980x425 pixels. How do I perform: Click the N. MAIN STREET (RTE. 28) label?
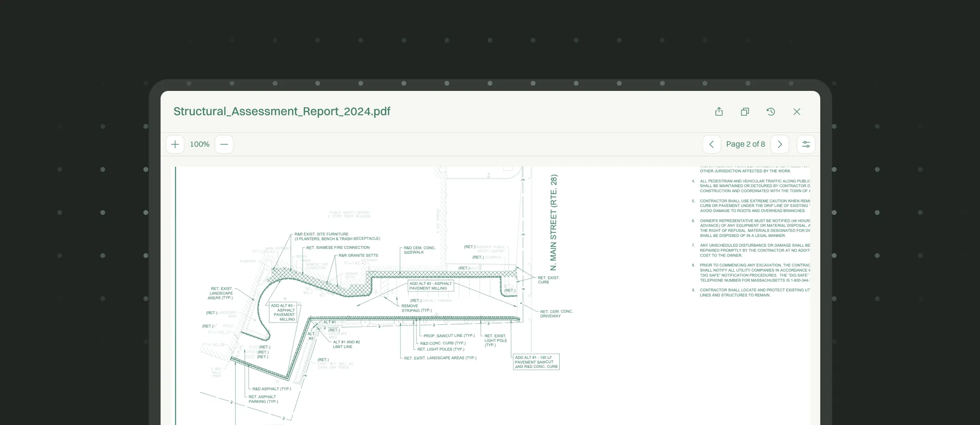553,222
